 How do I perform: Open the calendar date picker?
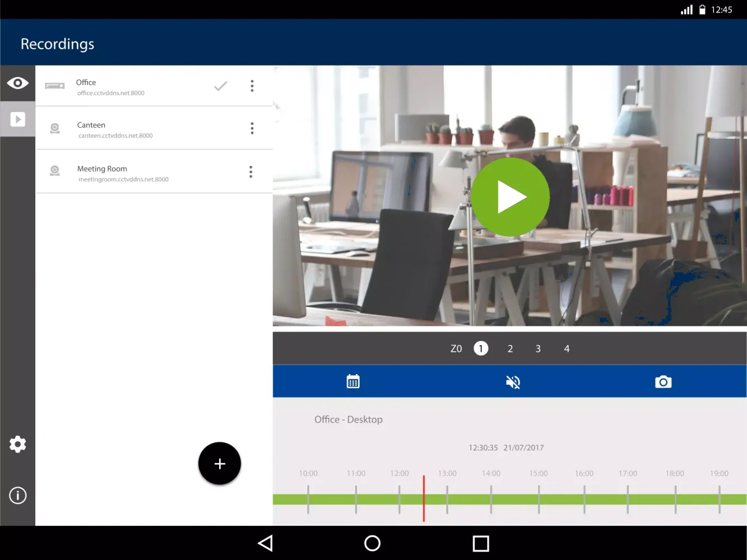(x=353, y=382)
